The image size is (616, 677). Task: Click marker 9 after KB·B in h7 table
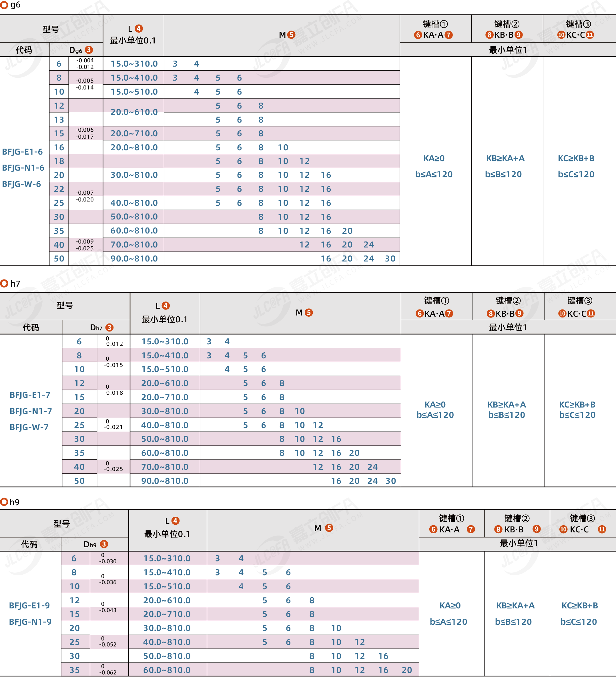click(519, 313)
